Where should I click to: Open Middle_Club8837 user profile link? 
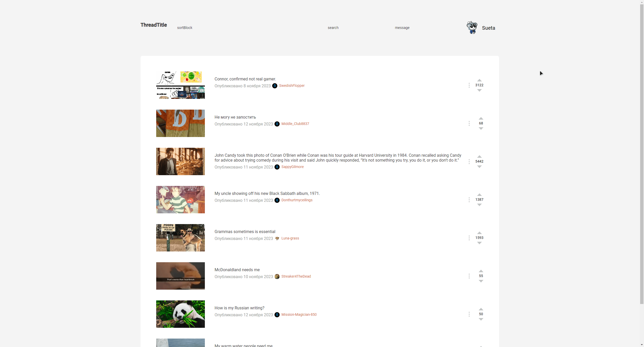(295, 124)
